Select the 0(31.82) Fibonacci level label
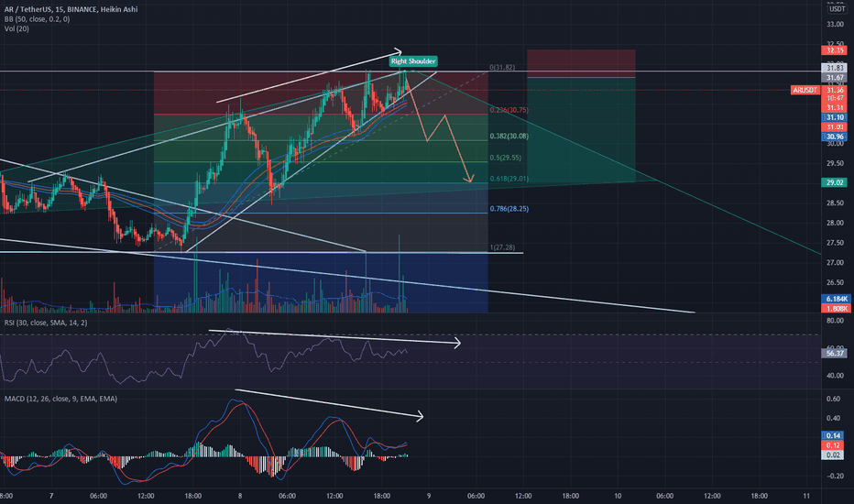The height and width of the screenshot is (504, 854). [x=502, y=68]
